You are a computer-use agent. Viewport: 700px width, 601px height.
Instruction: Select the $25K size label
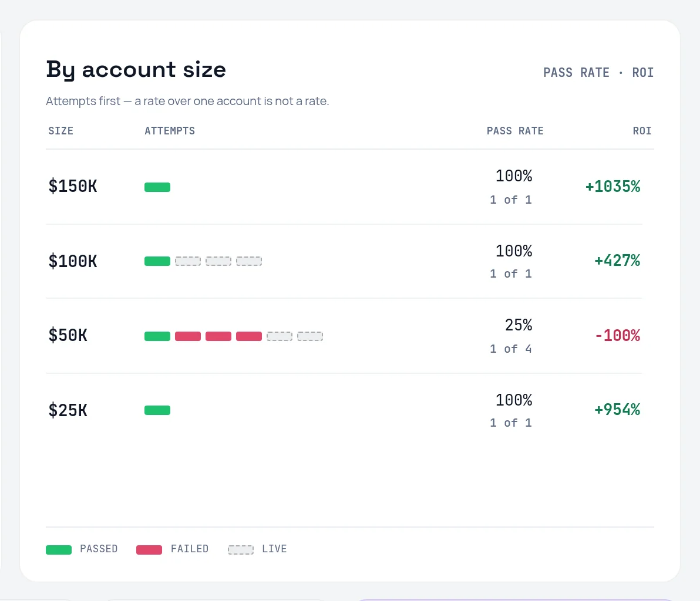tap(68, 410)
